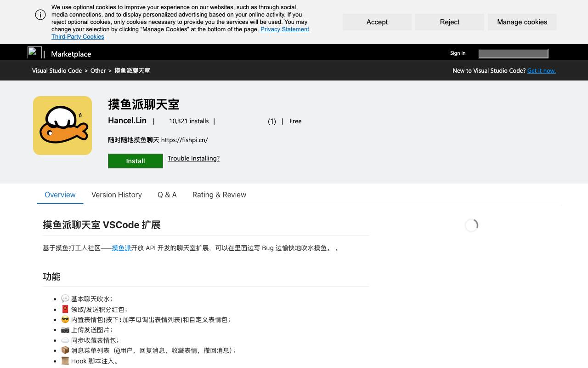Open publisher Hancel.Lin page
This screenshot has width=588, height=368.
pos(127,121)
